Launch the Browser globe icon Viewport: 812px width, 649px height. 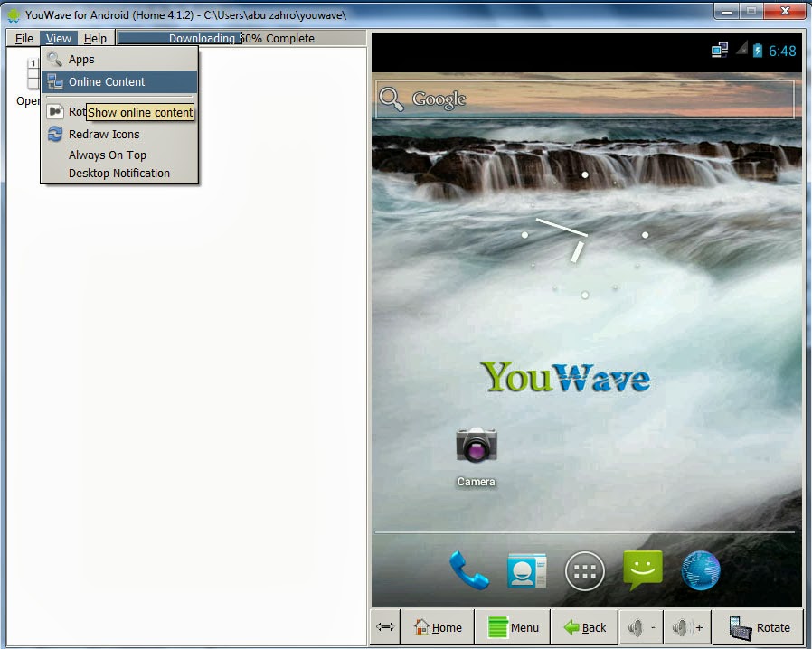[701, 570]
